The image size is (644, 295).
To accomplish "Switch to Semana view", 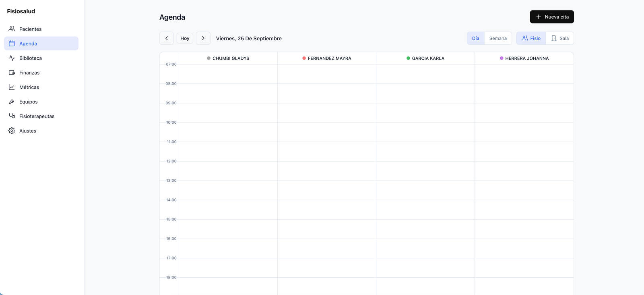I will tap(498, 38).
